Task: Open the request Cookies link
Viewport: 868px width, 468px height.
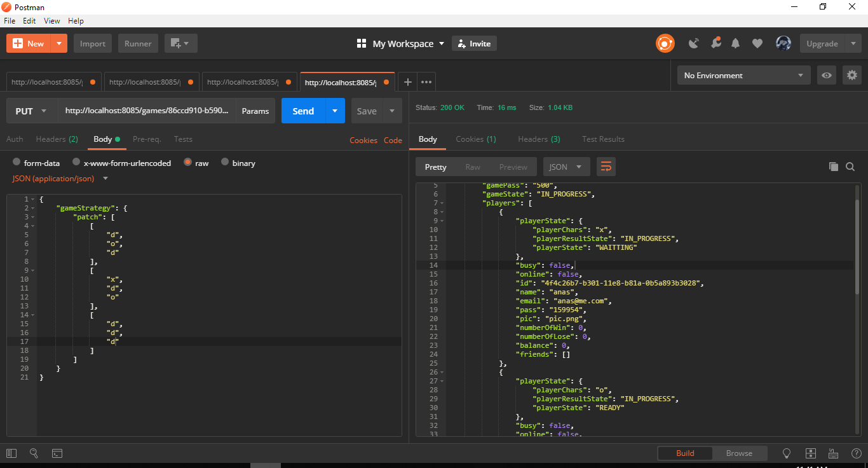Action: (x=363, y=141)
